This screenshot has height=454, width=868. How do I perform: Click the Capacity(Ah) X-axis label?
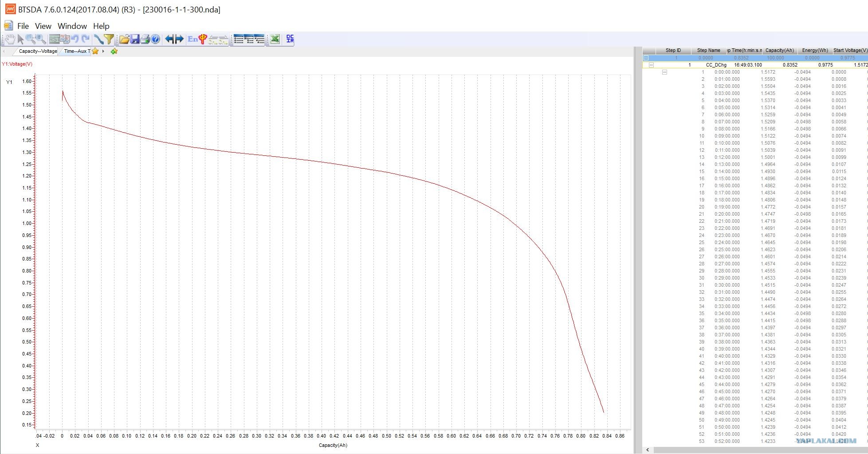333,445
